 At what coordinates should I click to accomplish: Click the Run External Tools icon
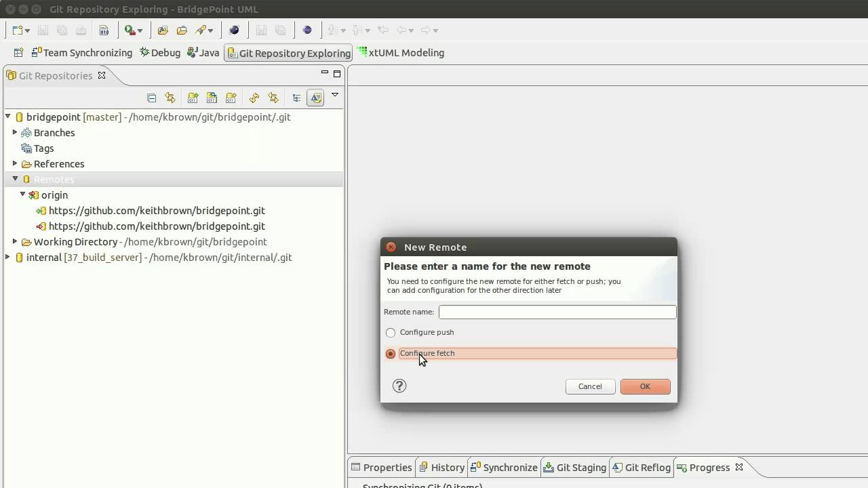[x=129, y=30]
